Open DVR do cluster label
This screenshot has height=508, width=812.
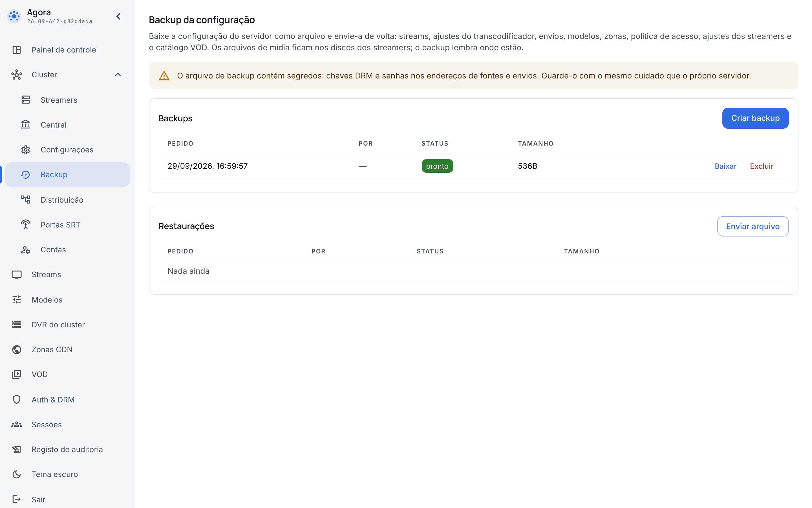[x=58, y=324]
